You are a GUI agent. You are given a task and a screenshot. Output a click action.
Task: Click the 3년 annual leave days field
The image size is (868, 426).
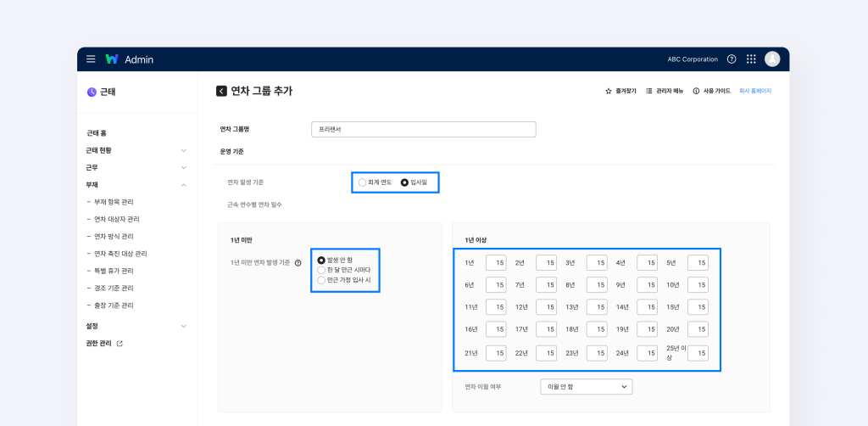(597, 262)
